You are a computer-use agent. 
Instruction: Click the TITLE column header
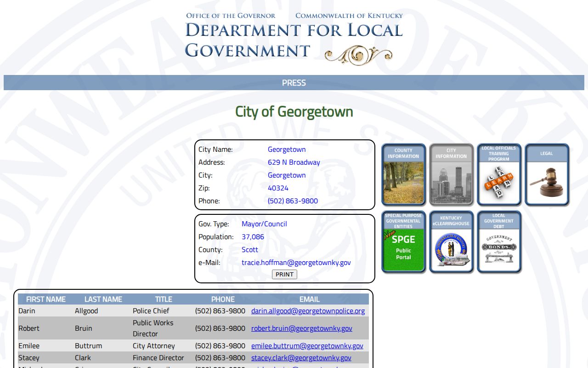(x=164, y=299)
